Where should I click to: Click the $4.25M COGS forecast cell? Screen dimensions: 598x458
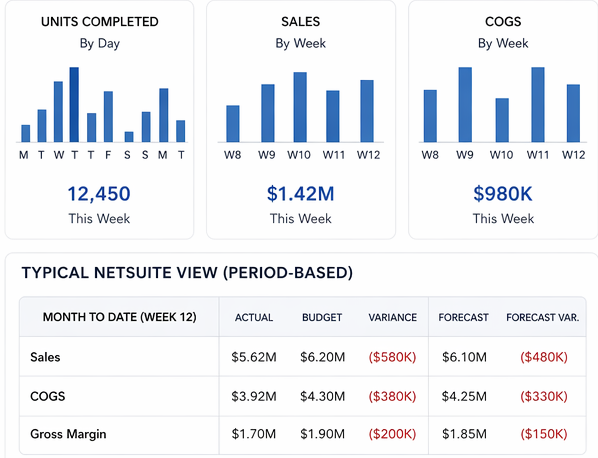464,397
